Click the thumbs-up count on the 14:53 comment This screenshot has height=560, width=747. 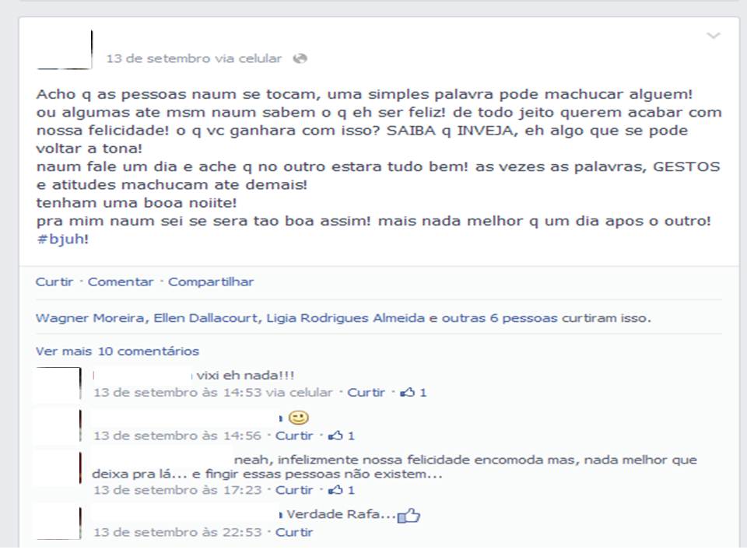(x=413, y=393)
